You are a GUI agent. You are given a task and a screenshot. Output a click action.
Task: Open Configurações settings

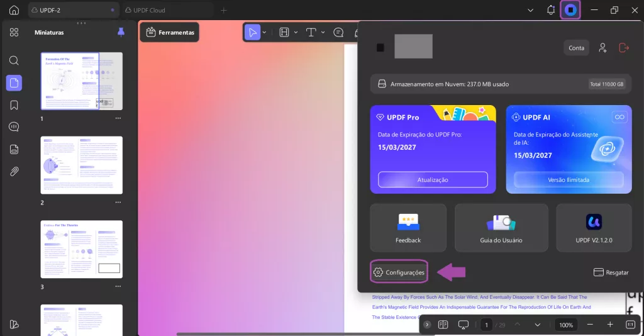[x=399, y=272]
